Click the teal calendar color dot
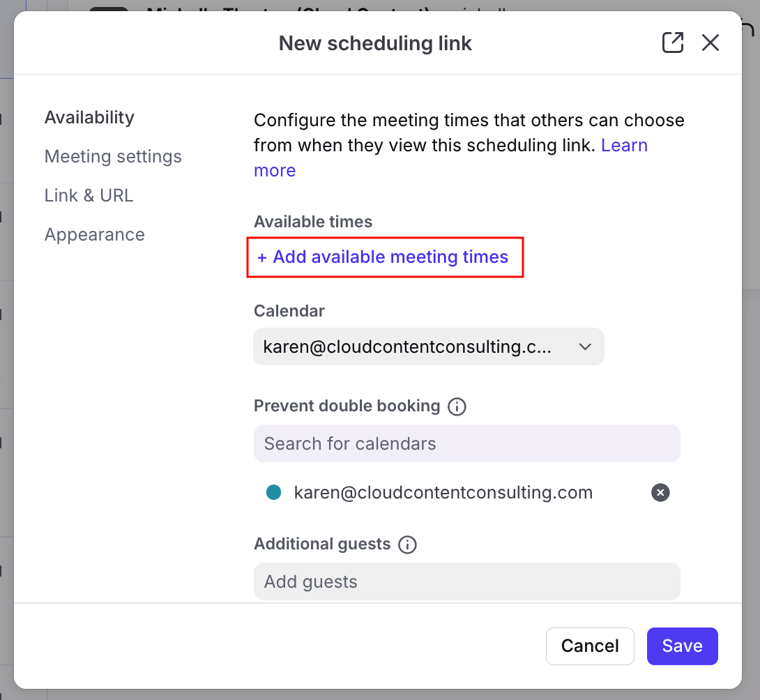 273,493
